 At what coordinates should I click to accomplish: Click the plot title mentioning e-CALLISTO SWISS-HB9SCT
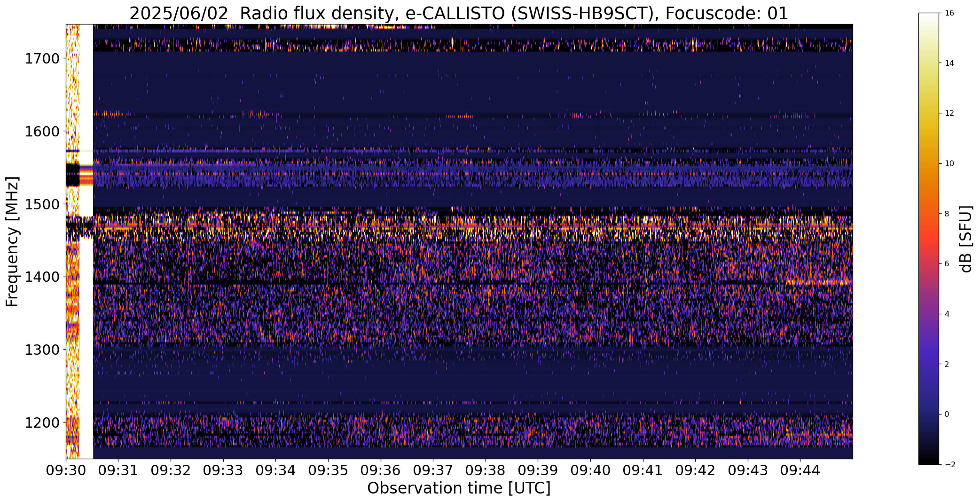click(459, 13)
